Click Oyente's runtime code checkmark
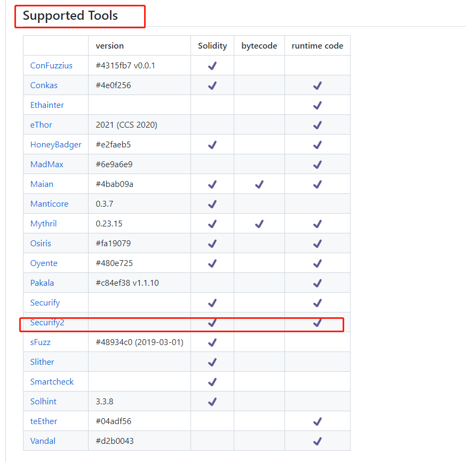 (317, 263)
